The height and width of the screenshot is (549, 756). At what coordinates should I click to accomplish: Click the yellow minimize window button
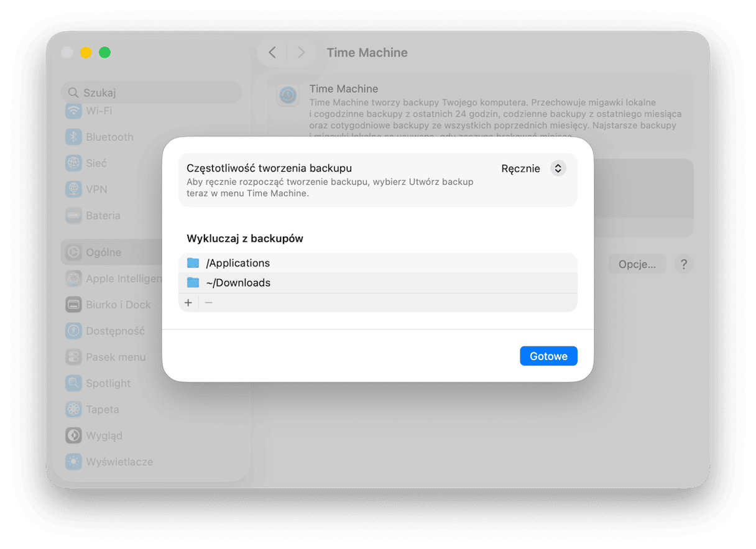(86, 53)
